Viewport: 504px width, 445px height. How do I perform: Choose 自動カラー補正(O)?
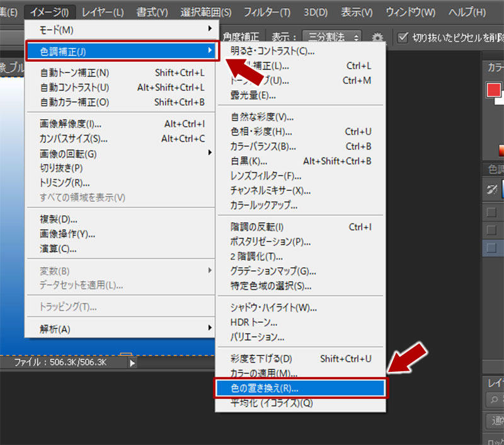(x=122, y=102)
